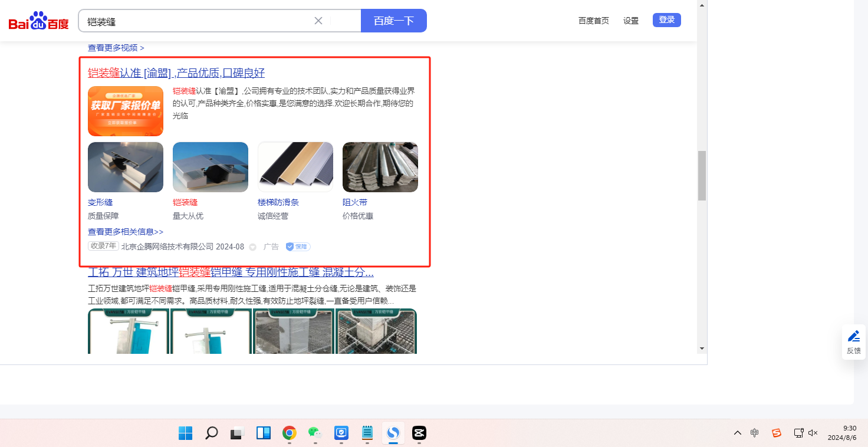868x447 pixels.
Task: Click the Baidu logo
Action: [38, 21]
